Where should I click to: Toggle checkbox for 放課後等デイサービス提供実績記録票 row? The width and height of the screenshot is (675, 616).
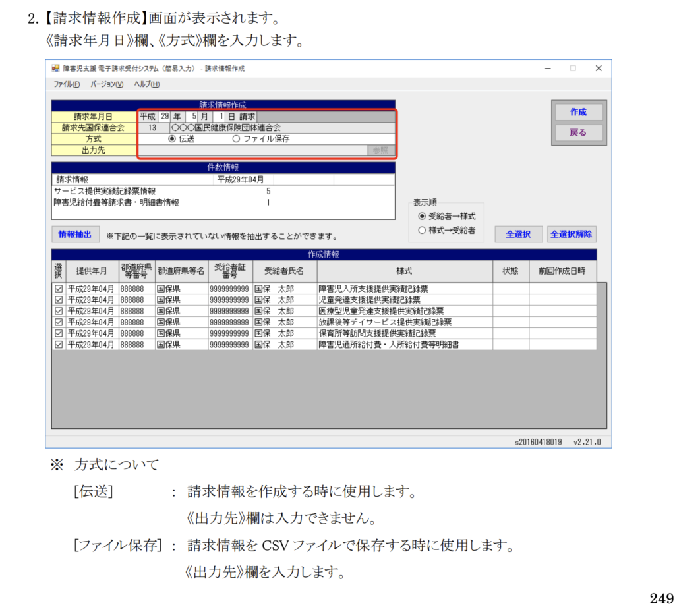pyautogui.click(x=59, y=322)
